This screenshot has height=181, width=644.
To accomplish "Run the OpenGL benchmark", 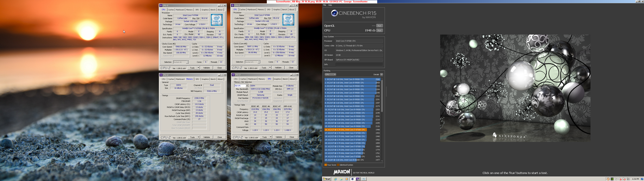I will (379, 26).
